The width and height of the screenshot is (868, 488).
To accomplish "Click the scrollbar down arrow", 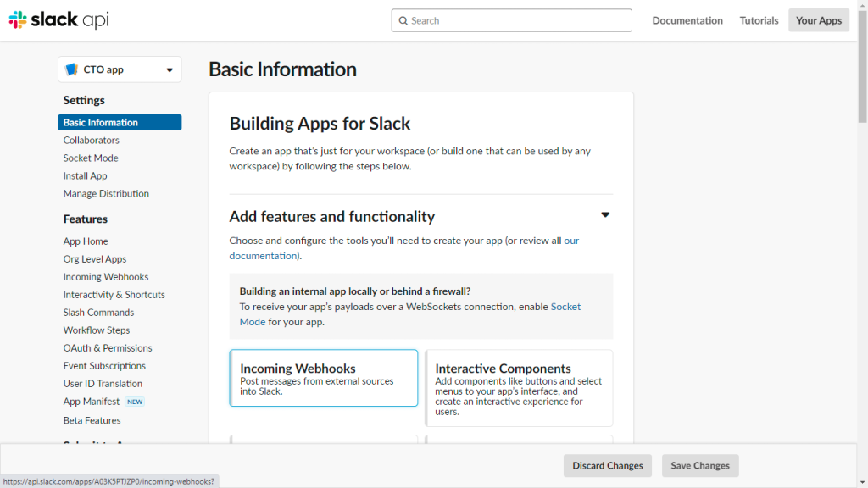I will (862, 483).
